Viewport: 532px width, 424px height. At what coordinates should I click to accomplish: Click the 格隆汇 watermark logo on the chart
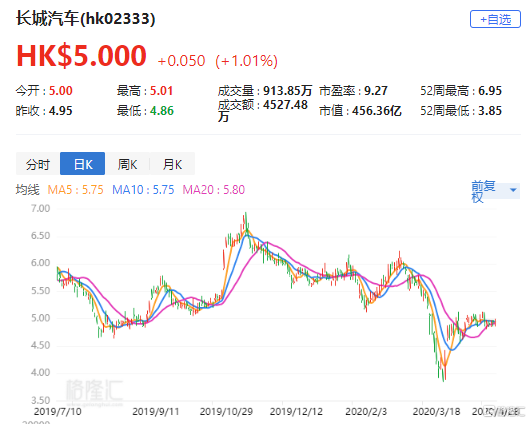click(94, 392)
